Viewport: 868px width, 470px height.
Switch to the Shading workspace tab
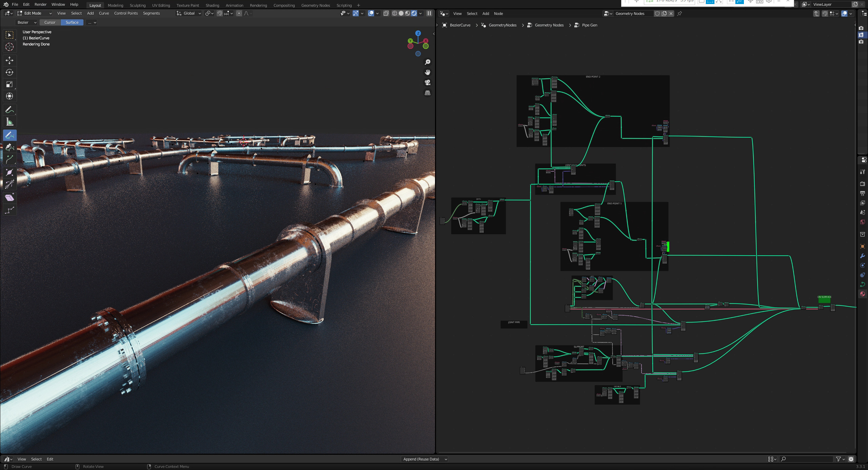(212, 5)
